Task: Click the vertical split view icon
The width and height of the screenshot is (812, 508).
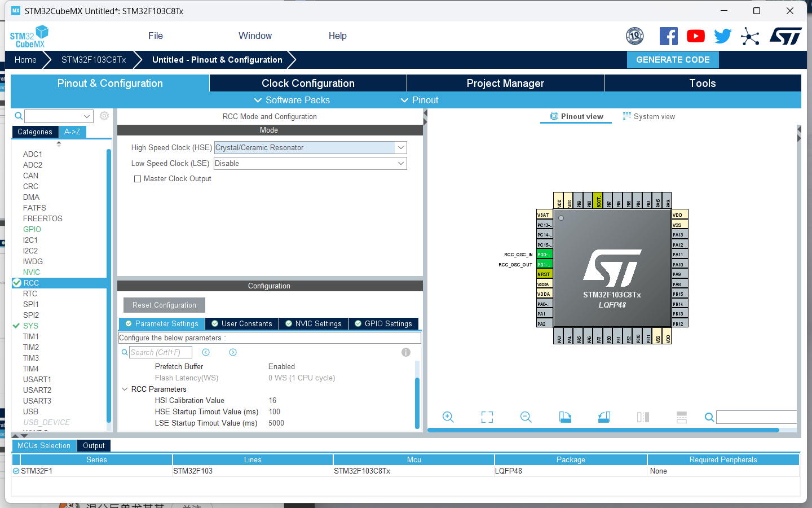Action: pos(643,417)
